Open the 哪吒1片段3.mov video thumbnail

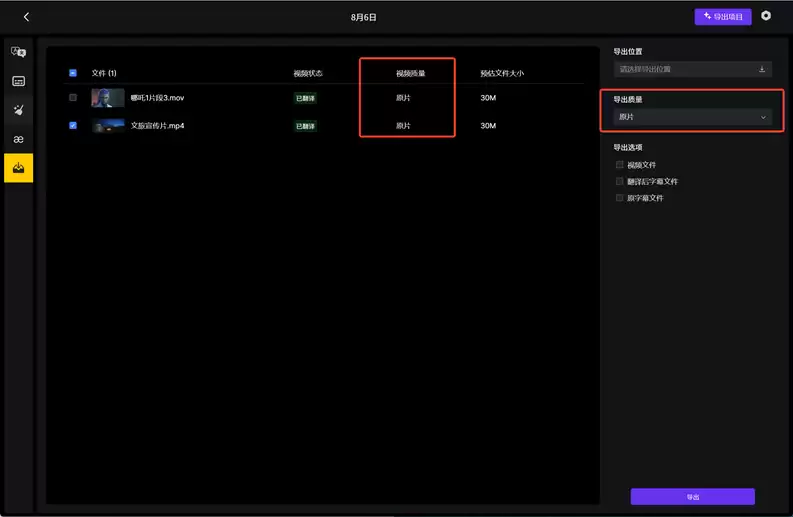click(108, 98)
